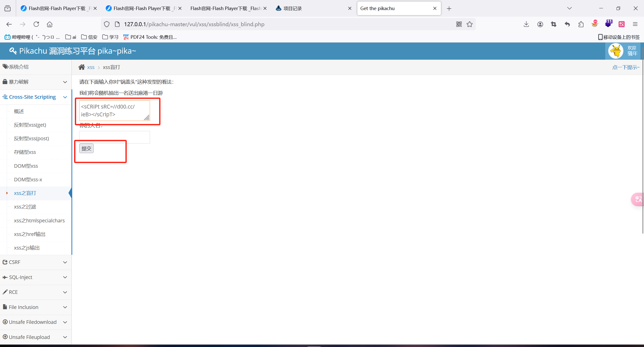This screenshot has width=644, height=347.
Task: Open the tab overview icon
Action: click(x=8, y=8)
